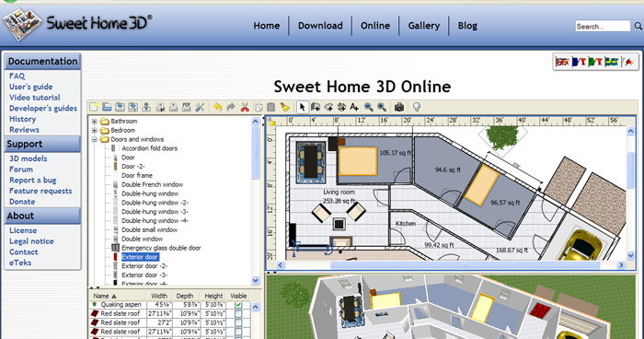Viewport: 644px width, 339px height.
Task: Open the 3D models link
Action: (x=29, y=158)
